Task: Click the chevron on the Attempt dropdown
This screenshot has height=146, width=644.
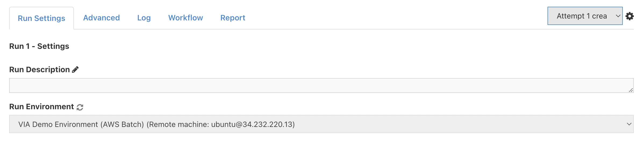Action: click(618, 16)
